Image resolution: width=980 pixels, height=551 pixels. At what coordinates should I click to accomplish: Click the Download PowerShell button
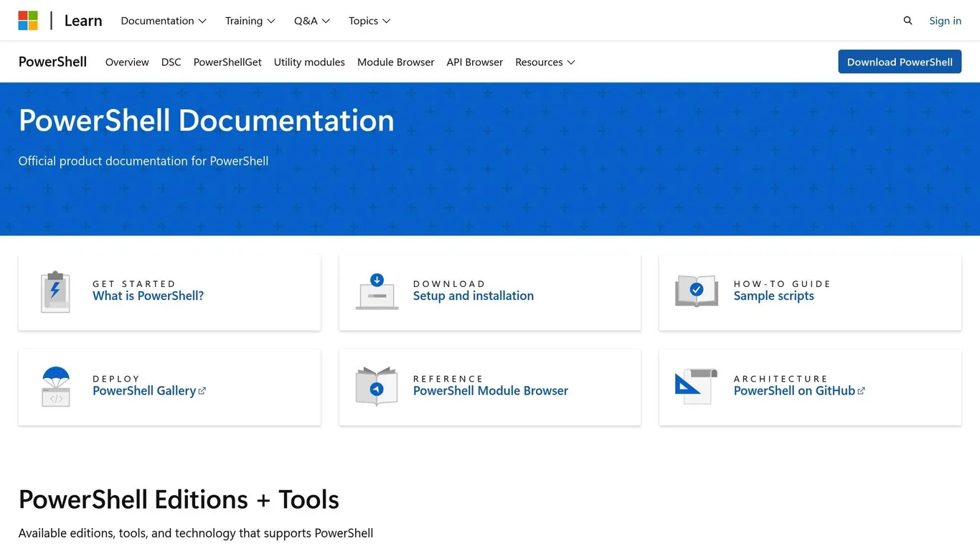(900, 62)
